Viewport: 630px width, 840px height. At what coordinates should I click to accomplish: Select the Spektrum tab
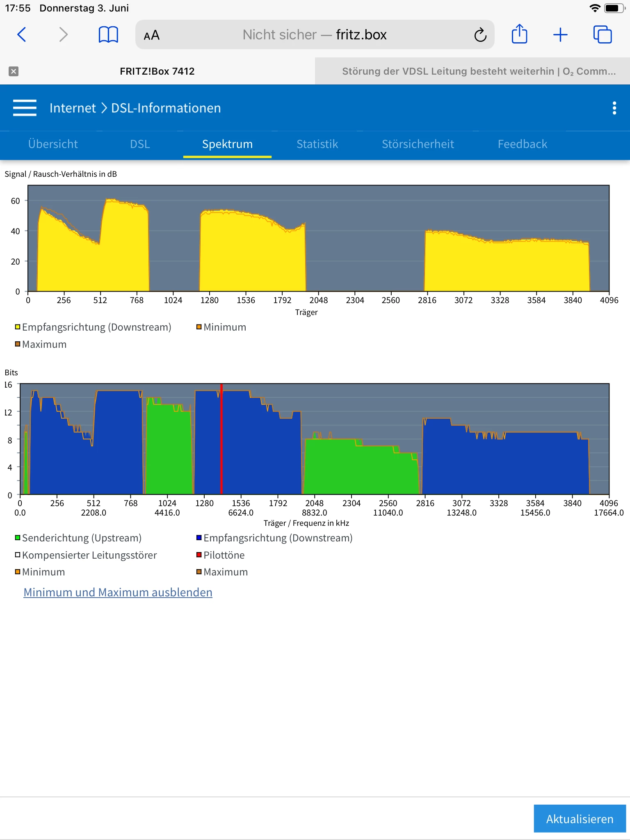coord(227,144)
